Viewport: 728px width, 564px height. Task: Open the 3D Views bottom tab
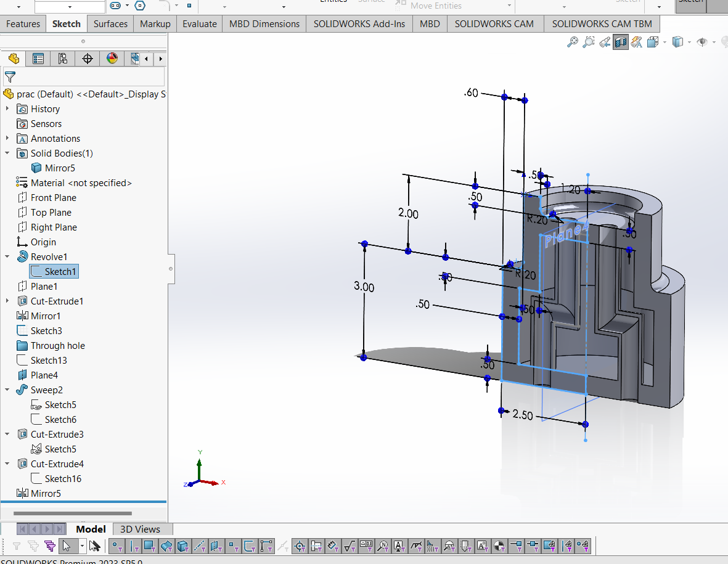coord(140,529)
